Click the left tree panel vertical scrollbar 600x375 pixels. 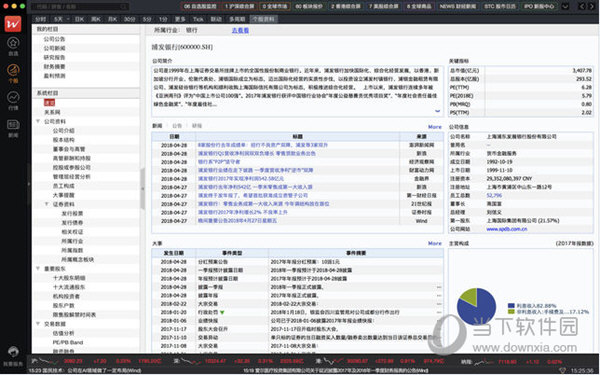tap(142, 189)
